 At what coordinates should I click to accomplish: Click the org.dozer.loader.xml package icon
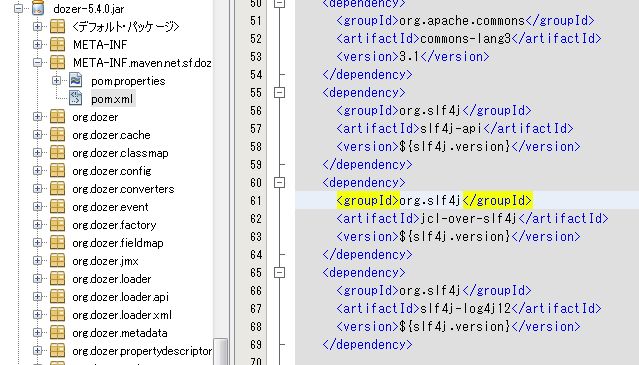(x=57, y=314)
